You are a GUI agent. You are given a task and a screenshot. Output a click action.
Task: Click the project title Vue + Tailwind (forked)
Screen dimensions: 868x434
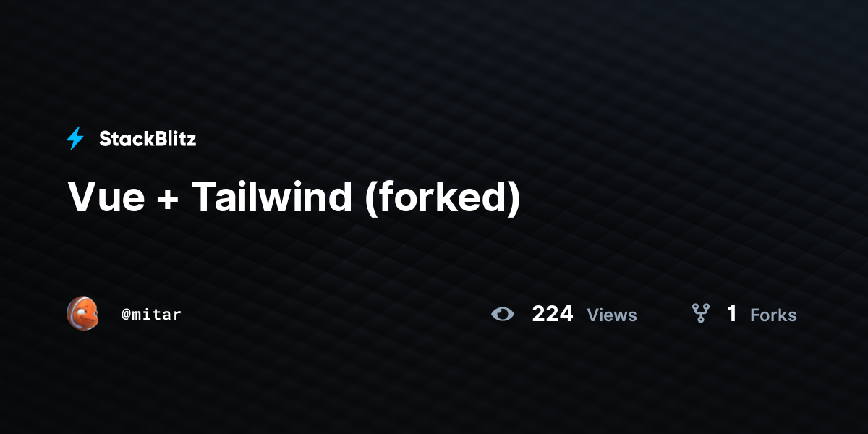(294, 197)
